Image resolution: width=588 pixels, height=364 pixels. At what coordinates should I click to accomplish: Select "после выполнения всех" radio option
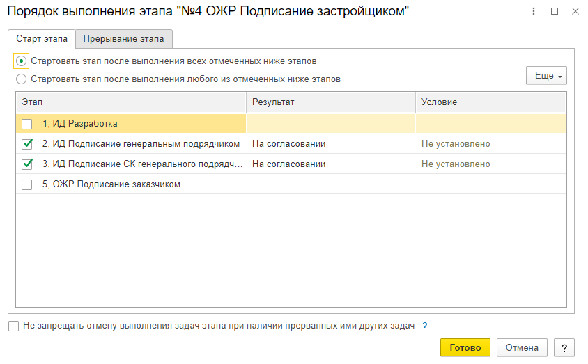click(22, 61)
